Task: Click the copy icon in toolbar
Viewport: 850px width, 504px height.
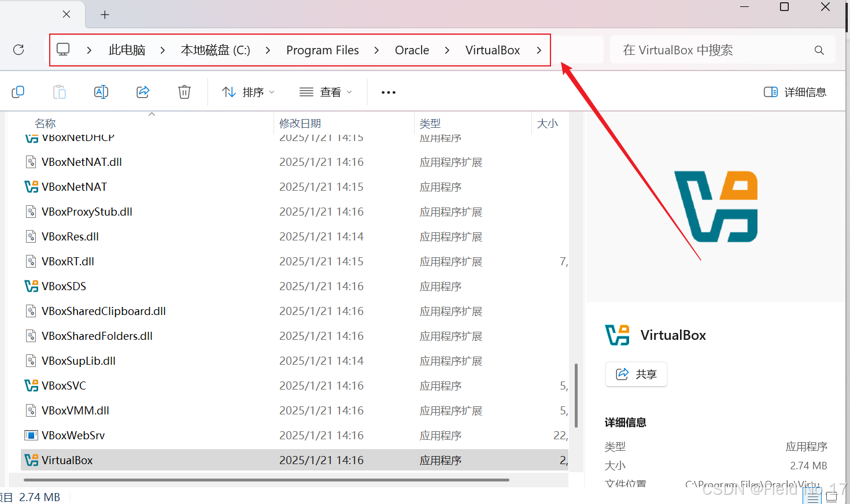Action: pos(18,92)
